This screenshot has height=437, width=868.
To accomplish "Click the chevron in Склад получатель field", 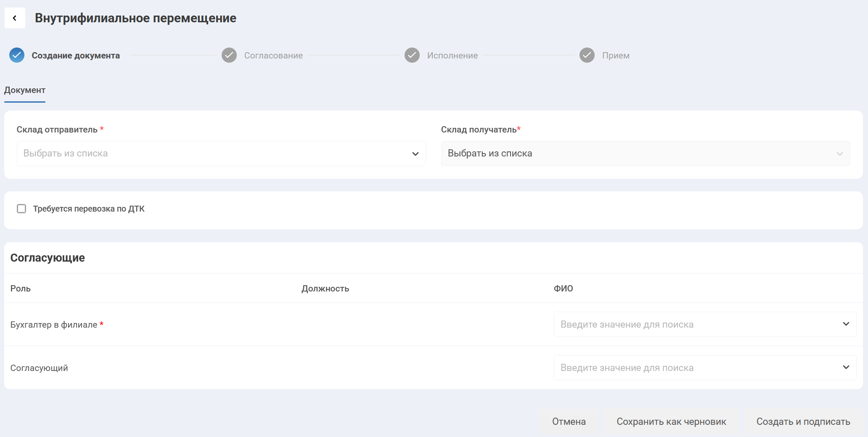I will 840,154.
